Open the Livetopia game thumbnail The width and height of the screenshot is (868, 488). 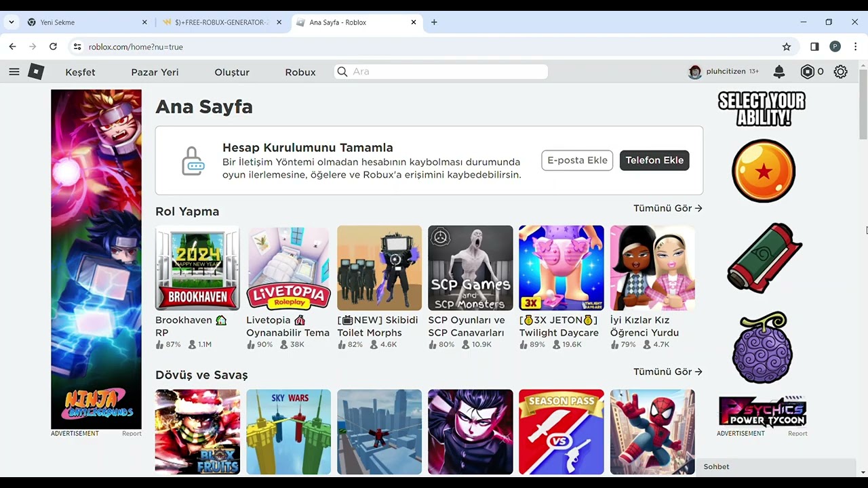[288, 268]
